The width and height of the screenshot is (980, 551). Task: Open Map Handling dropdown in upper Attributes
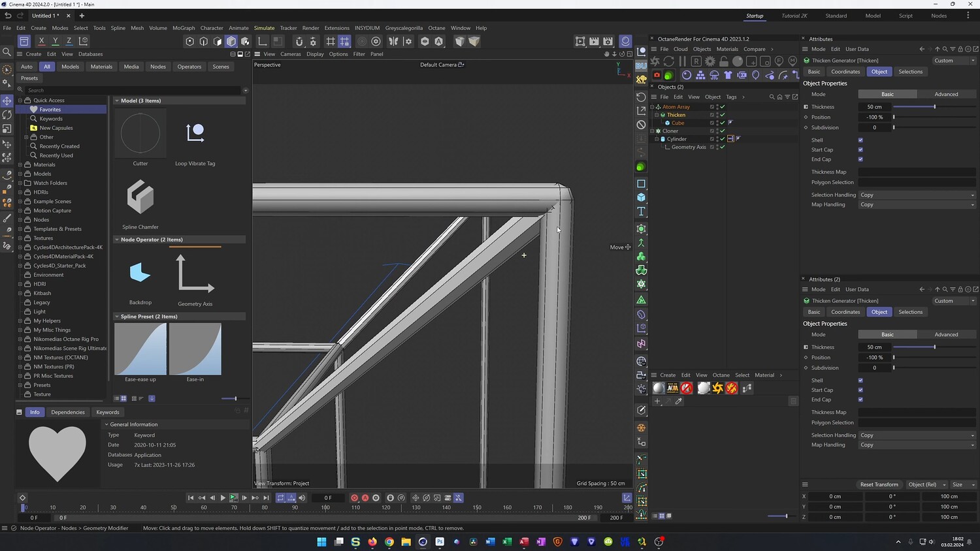917,204
